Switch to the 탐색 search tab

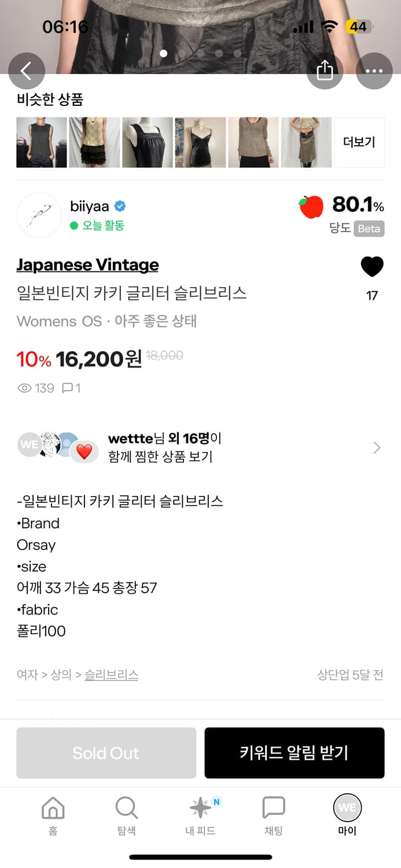126,815
